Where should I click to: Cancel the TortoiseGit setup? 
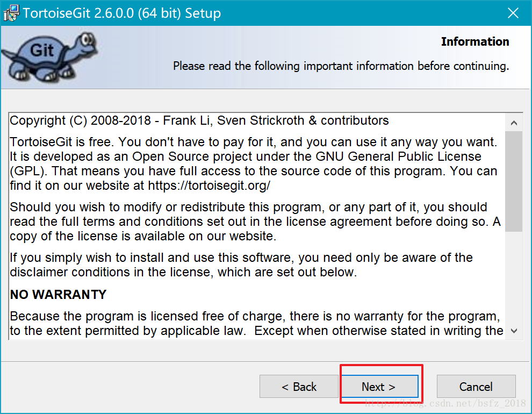(476, 386)
